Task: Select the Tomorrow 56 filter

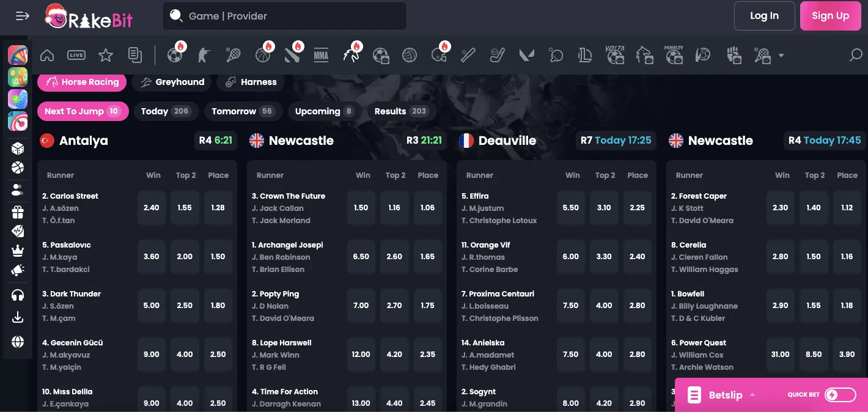Action: [x=243, y=111]
